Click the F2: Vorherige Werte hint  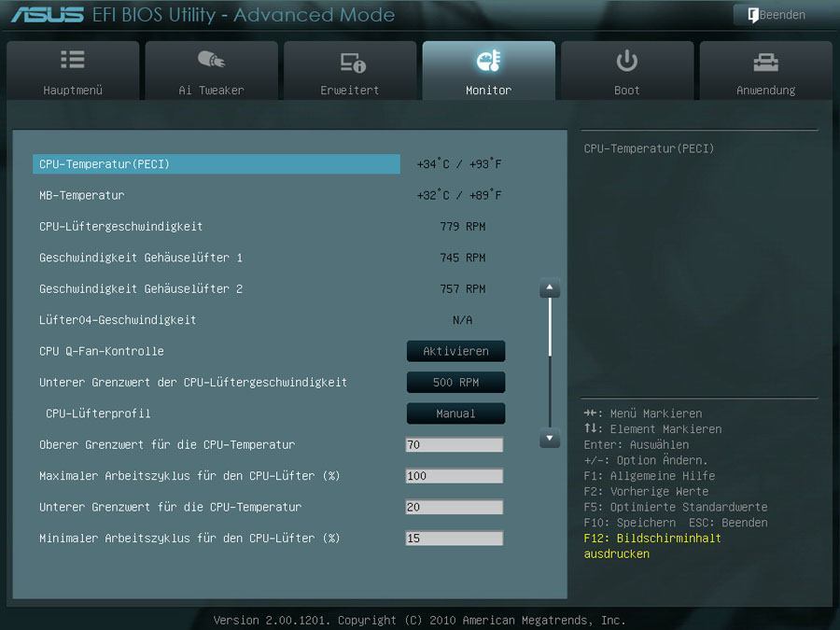coord(646,491)
